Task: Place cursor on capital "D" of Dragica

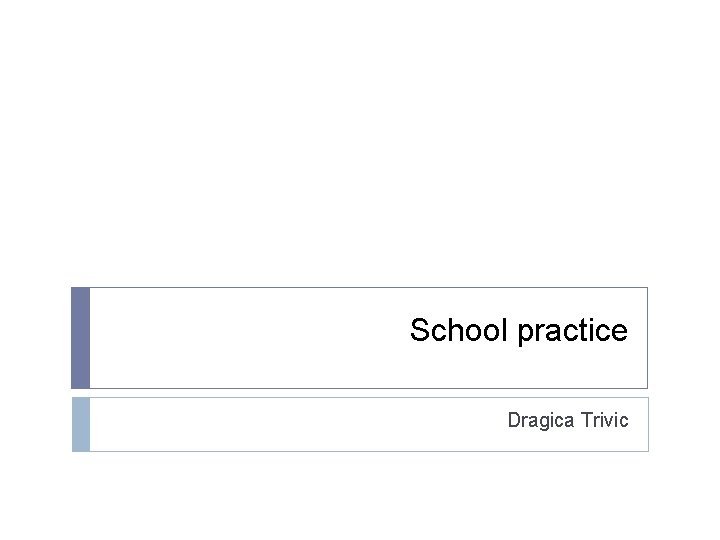Action: [514, 420]
